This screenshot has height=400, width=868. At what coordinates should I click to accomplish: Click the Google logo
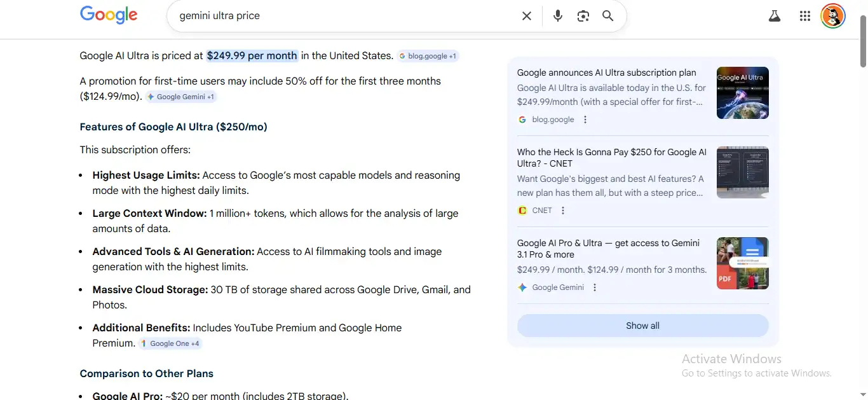[x=109, y=15]
